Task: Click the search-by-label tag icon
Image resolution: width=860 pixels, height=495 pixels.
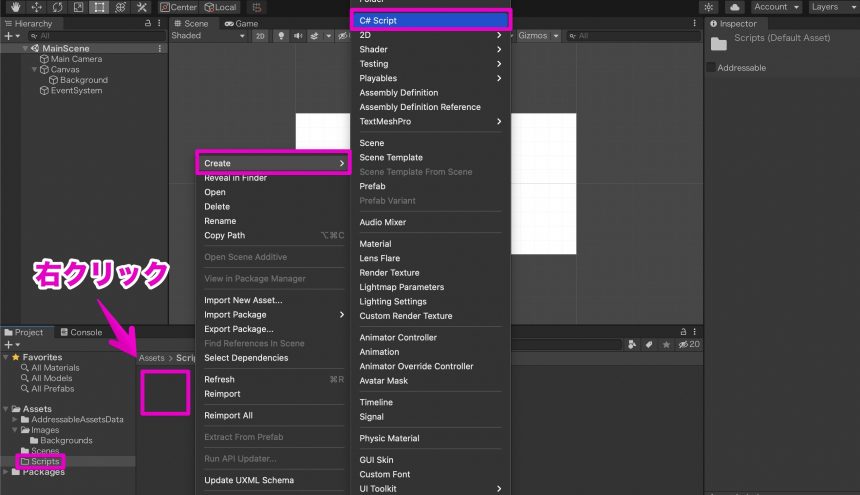Action: (649, 344)
